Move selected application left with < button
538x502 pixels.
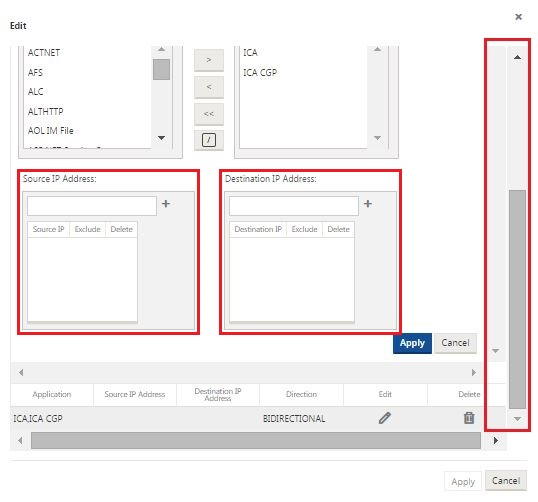[x=209, y=87]
